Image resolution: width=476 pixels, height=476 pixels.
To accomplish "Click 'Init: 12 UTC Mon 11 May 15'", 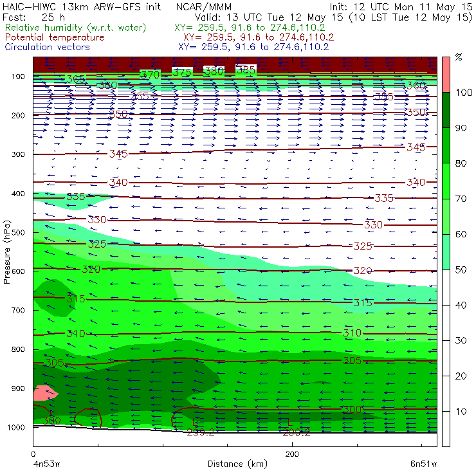I will pyautogui.click(x=401, y=6).
